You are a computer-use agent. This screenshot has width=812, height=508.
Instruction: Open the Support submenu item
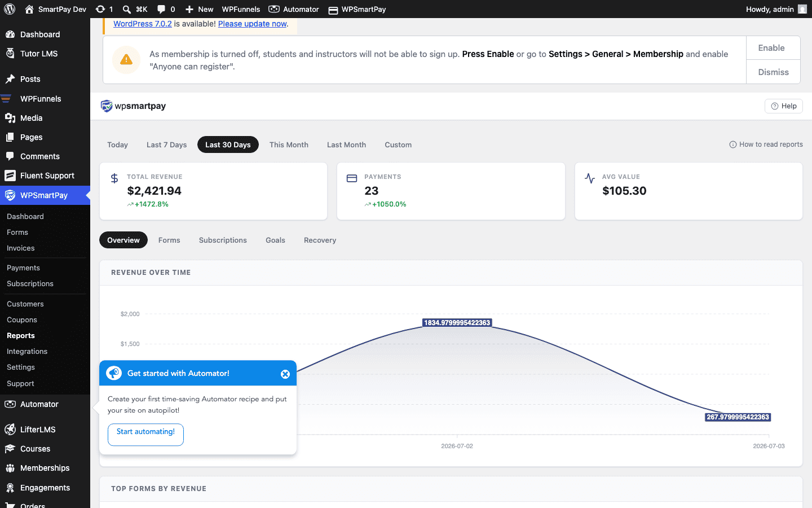[x=20, y=383]
